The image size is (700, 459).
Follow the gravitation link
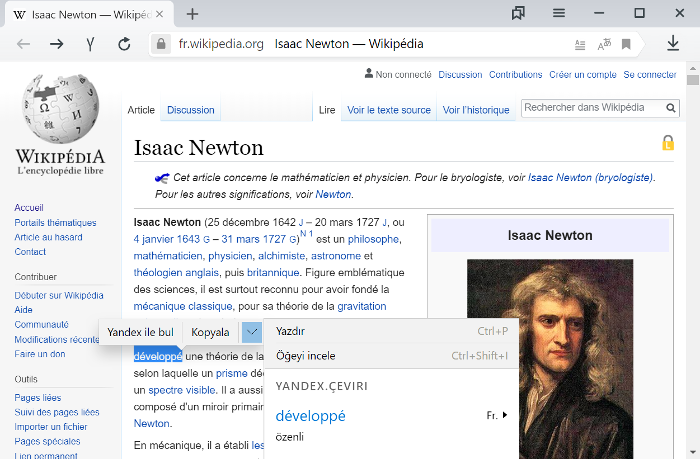362,306
